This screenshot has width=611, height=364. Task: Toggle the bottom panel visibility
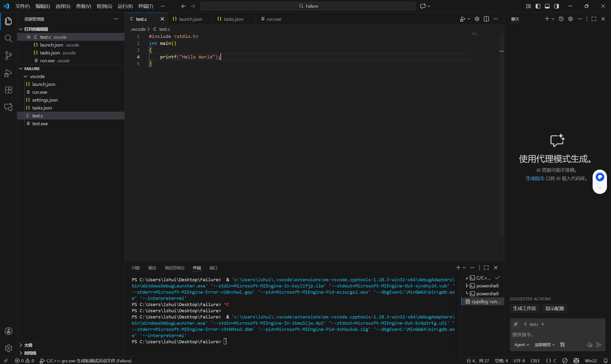click(x=547, y=6)
